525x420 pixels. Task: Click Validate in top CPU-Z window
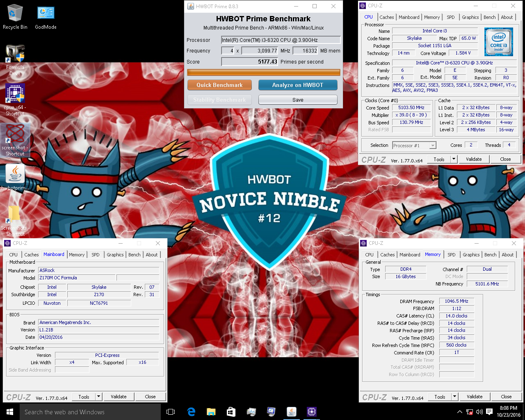(474, 159)
